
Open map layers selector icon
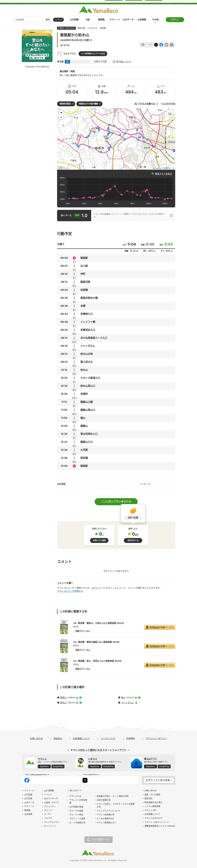[x=170, y=114]
